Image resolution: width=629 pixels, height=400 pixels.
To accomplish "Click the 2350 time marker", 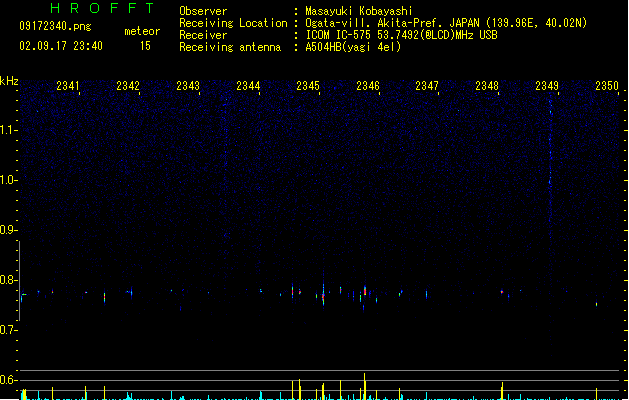I will (607, 86).
